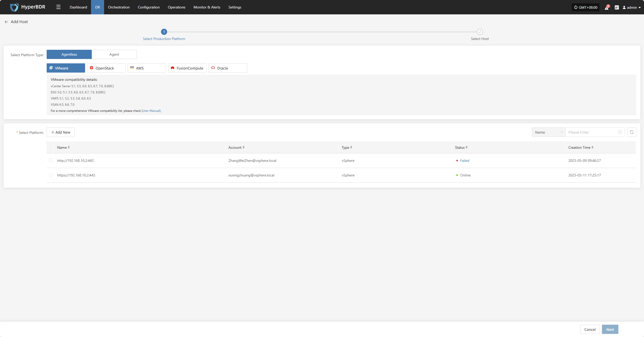Click step 1 circle in the wizard

tap(164, 32)
